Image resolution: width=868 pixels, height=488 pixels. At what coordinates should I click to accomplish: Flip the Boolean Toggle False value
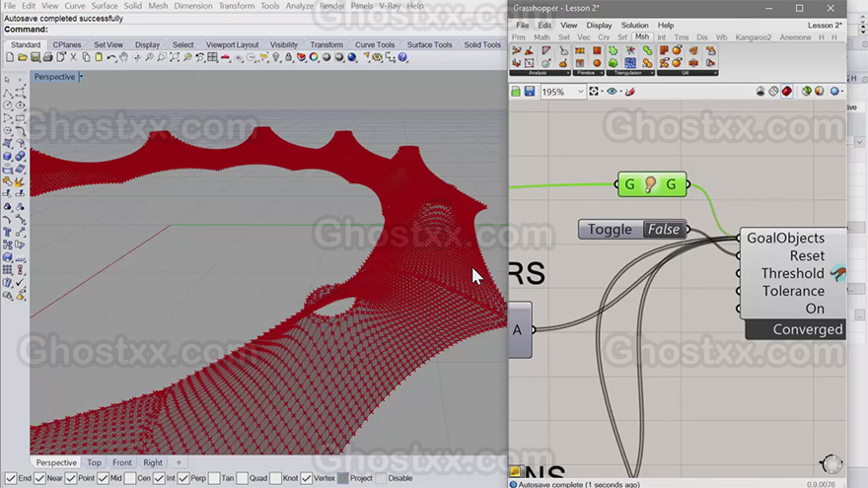(x=663, y=229)
